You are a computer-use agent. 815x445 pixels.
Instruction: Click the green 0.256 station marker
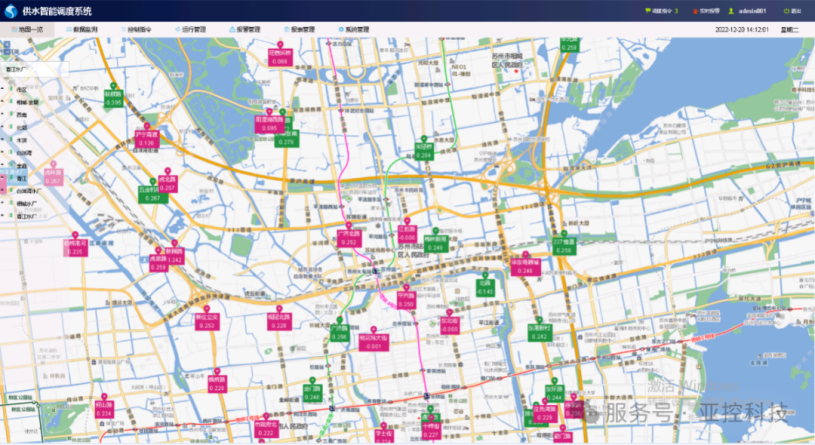pyautogui.click(x=339, y=333)
